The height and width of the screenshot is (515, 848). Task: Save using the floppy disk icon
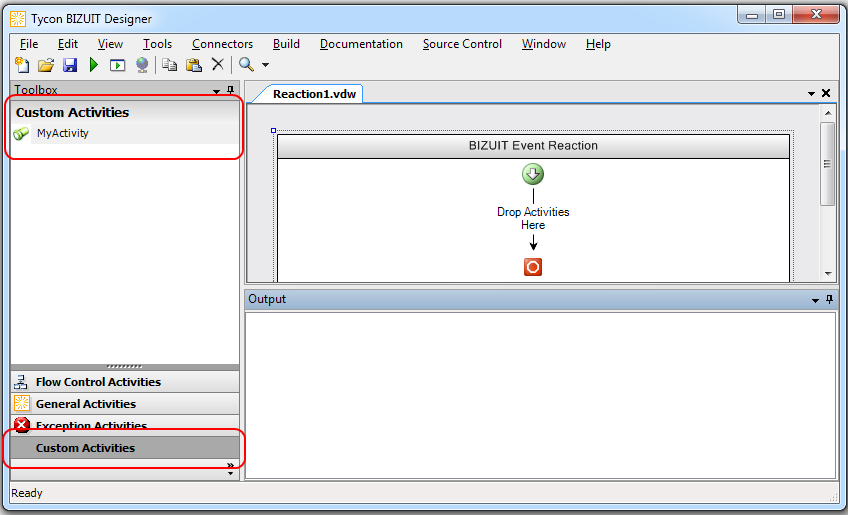(x=70, y=65)
